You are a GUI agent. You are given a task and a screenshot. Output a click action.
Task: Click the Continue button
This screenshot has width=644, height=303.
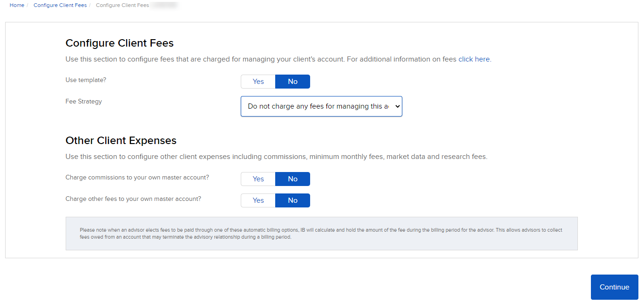pos(614,287)
